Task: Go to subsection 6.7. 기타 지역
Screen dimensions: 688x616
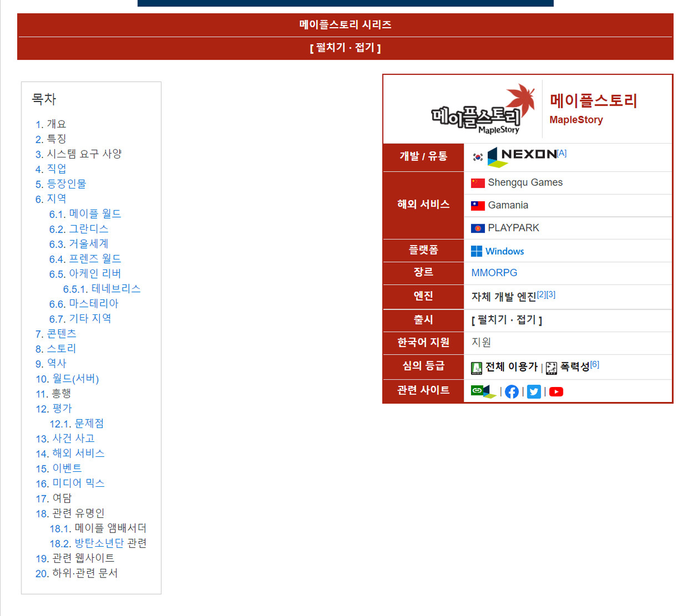Action: point(80,318)
